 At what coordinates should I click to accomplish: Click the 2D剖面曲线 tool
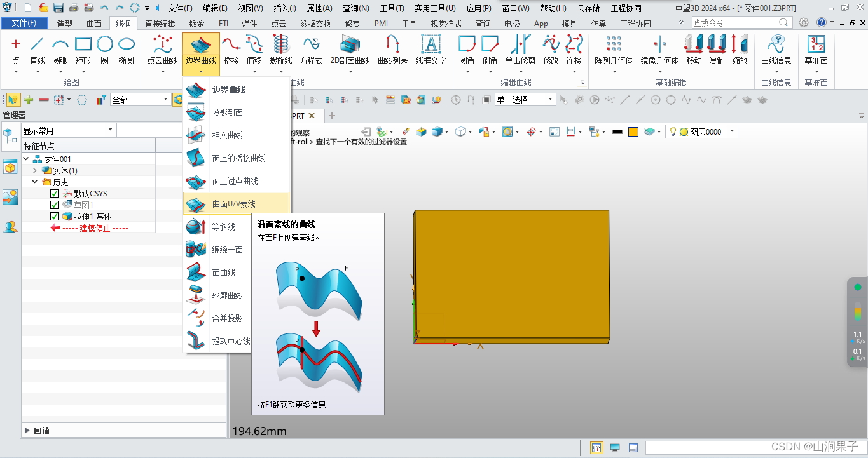[350, 50]
